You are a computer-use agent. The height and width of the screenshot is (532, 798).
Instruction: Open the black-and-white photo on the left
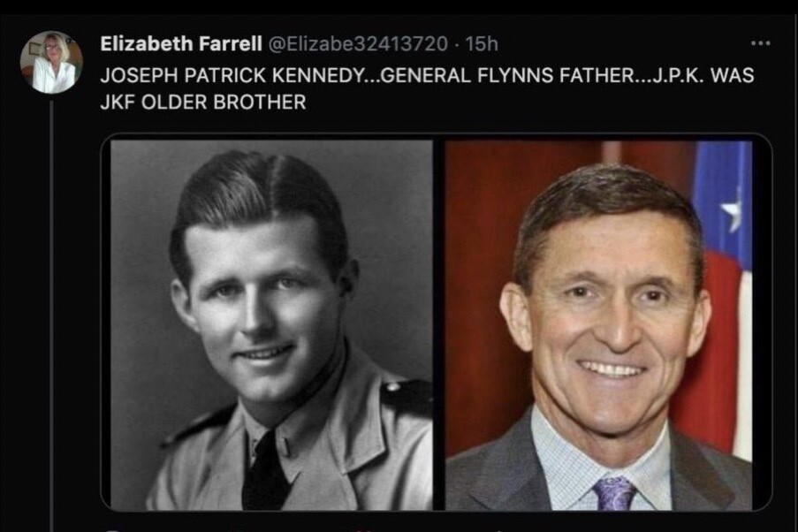click(271, 324)
